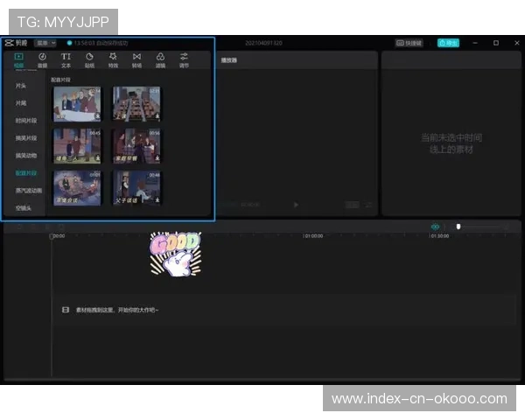The image size is (525, 420).
Task: Open the 快捷键 shortcuts button
Action: (409, 42)
